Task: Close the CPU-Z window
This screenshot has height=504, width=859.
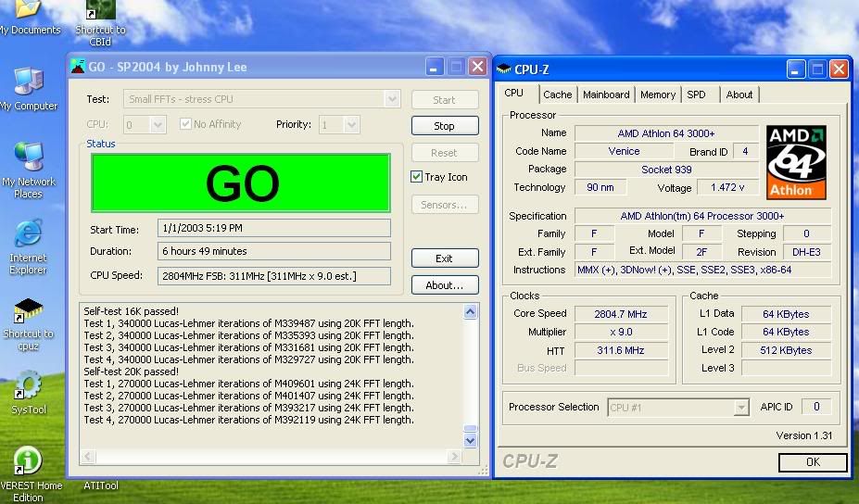Action: coord(839,69)
